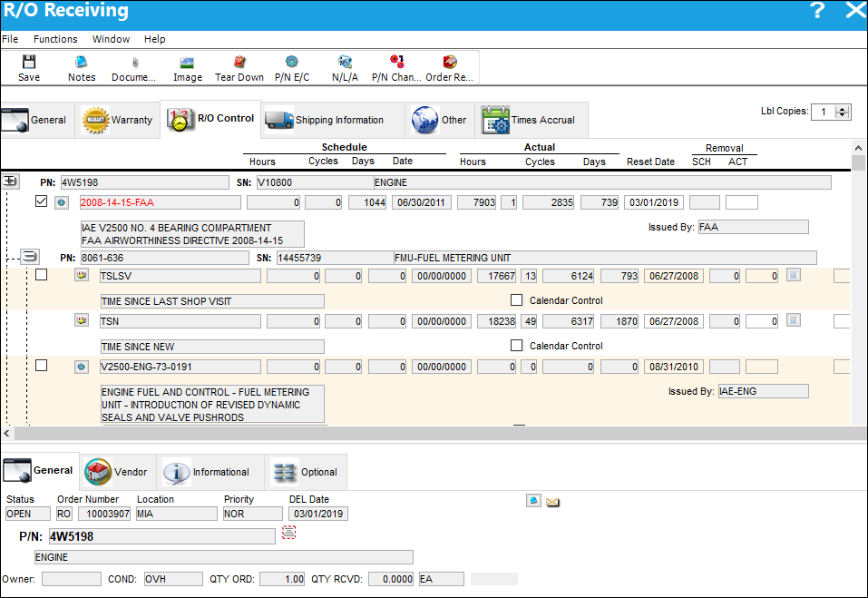
Task: Click the Save toolbar icon
Action: pyautogui.click(x=29, y=67)
